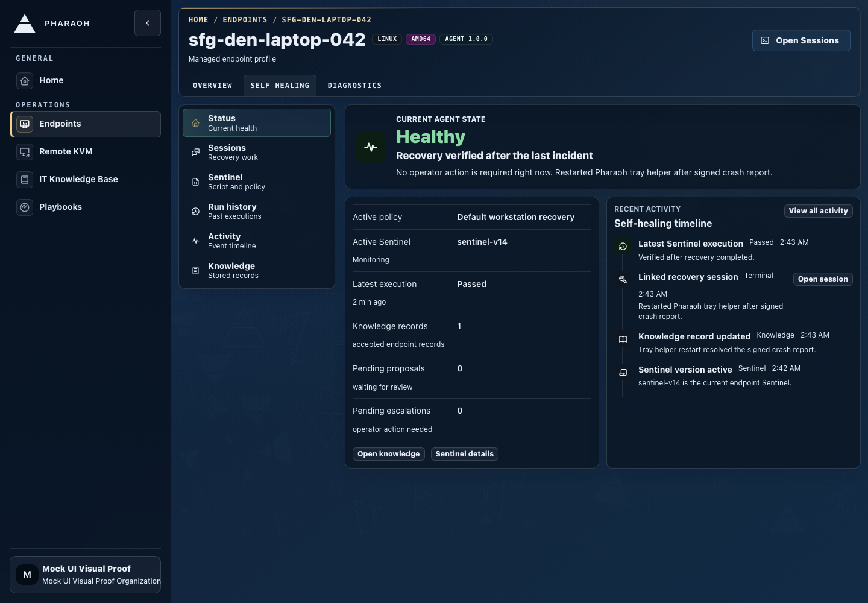The image size is (868, 603).
Task: Click the Home sidebar icon
Action: click(x=25, y=81)
